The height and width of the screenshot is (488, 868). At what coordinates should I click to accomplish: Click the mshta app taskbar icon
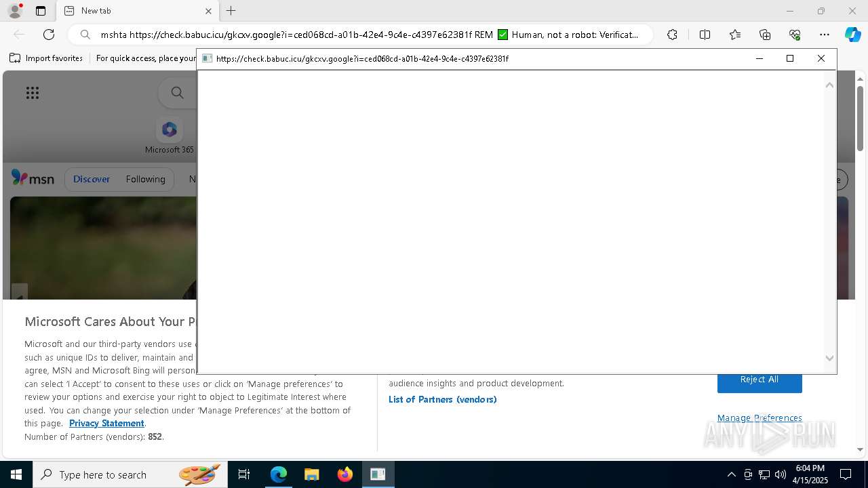(x=378, y=474)
